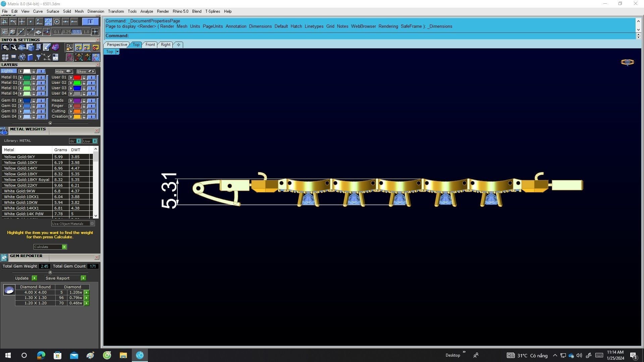Click Metal Weights scale icon

tap(4, 131)
